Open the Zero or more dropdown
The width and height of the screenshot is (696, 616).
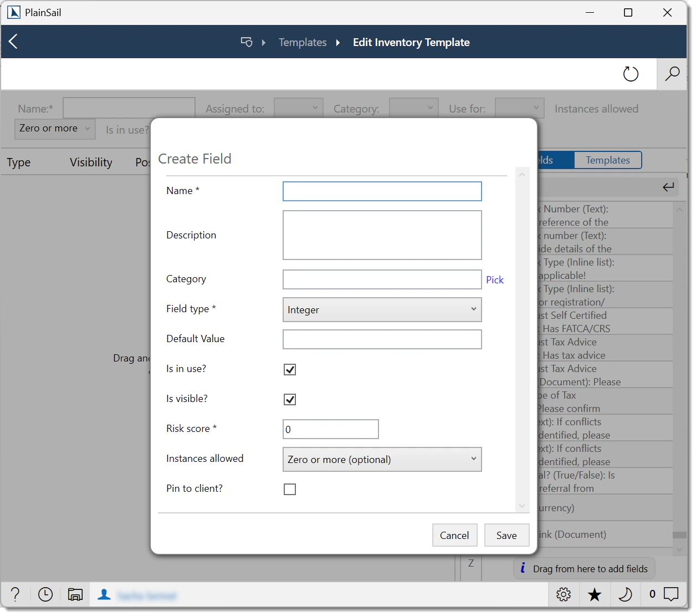pyautogui.click(x=55, y=129)
